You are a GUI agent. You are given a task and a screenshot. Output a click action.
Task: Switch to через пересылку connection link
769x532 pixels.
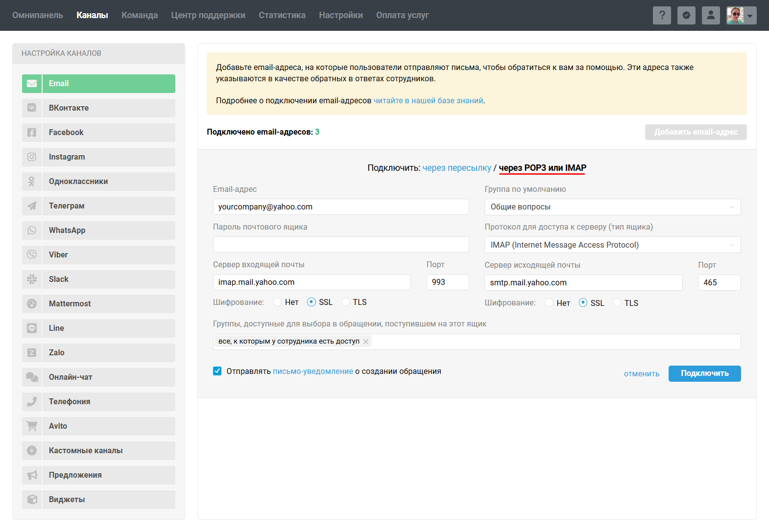(457, 168)
